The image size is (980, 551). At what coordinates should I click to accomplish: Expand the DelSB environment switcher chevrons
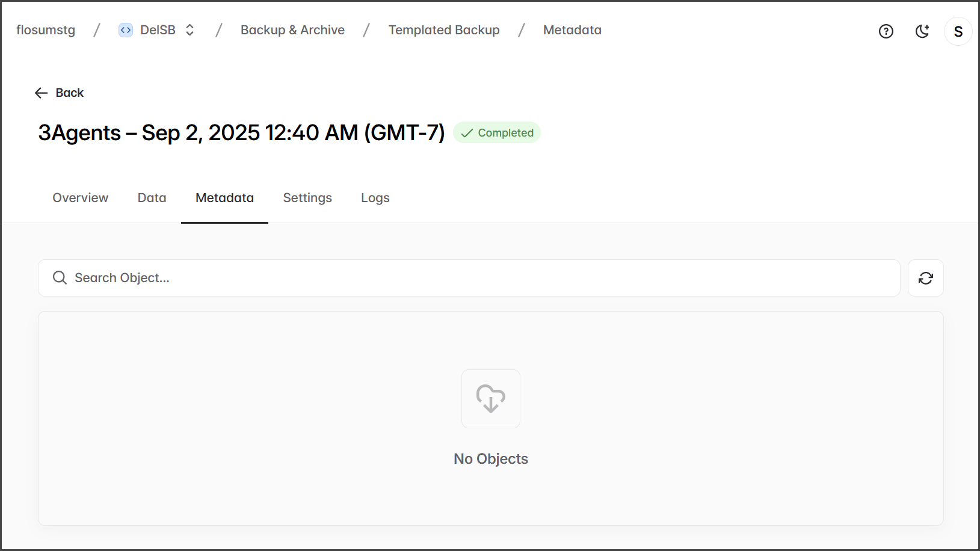[x=190, y=30]
